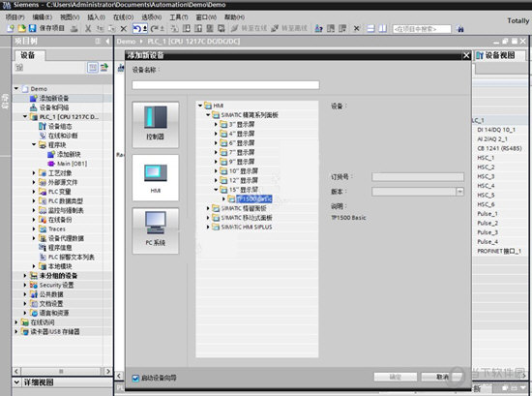The image size is (532, 396).
Task: Toggle the 启动设备向导 checkbox
Action: click(x=135, y=378)
